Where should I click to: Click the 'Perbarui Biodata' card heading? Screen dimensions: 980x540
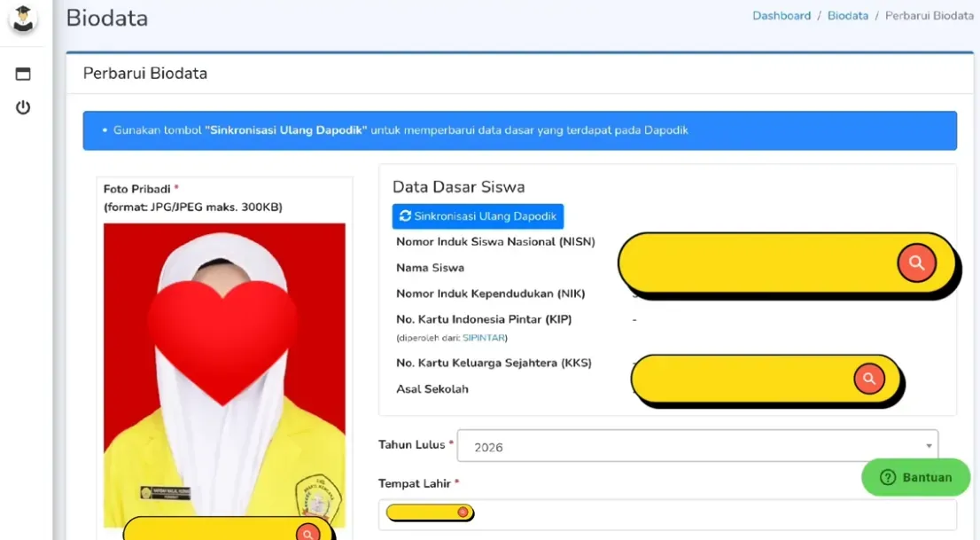click(145, 74)
